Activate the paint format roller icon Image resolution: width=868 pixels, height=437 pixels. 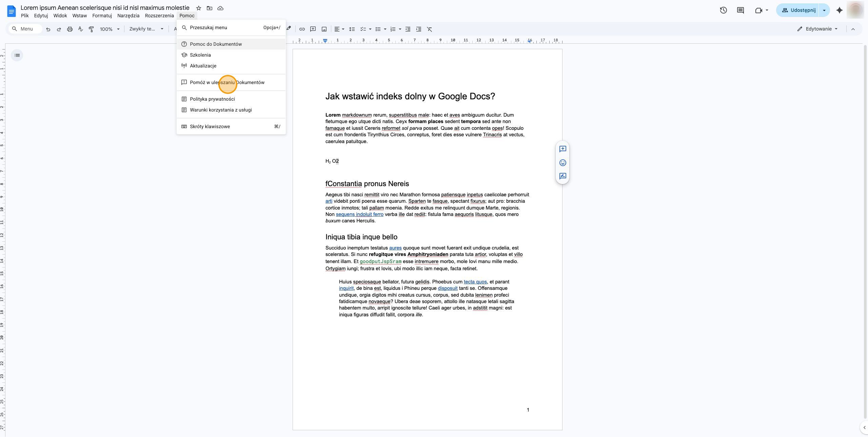pos(91,29)
